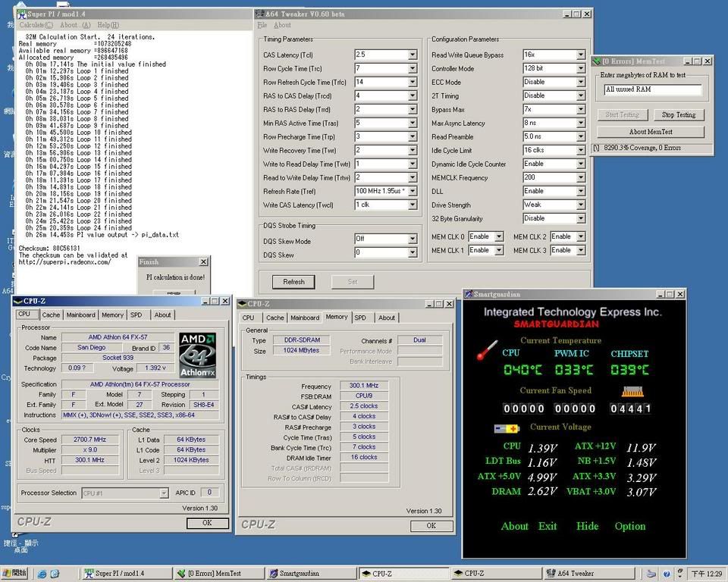Image resolution: width=728 pixels, height=582 pixels.
Task: Click the Super PI title bar icon
Action: point(21,14)
